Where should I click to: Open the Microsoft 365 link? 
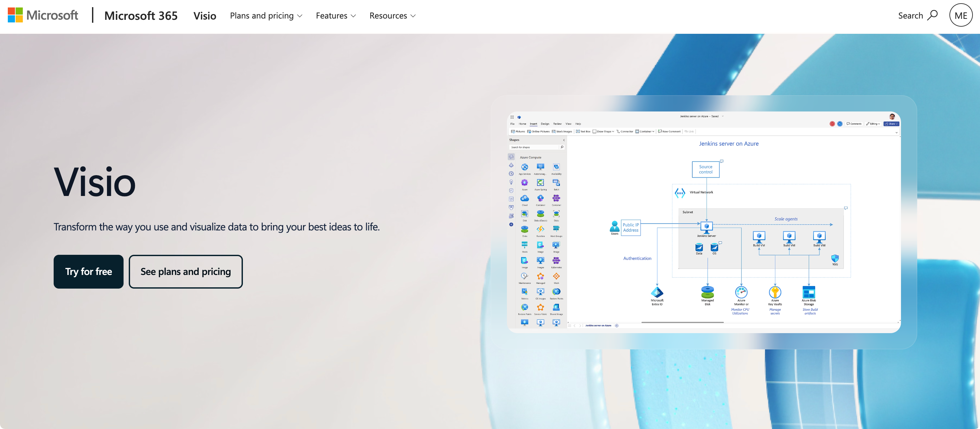click(x=141, y=16)
